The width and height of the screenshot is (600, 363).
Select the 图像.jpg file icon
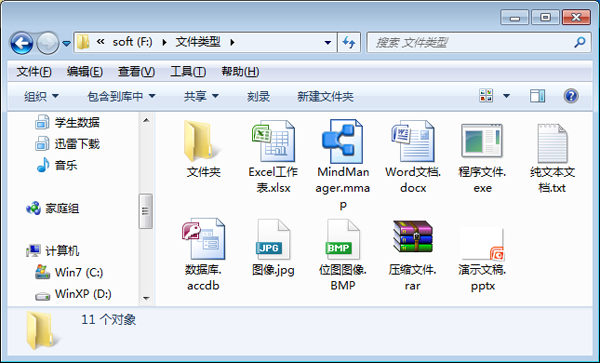click(x=273, y=239)
